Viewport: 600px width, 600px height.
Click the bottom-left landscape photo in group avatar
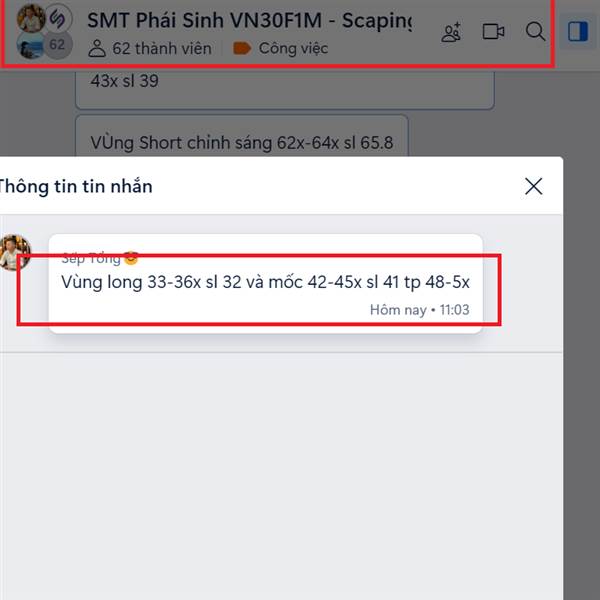pyautogui.click(x=31, y=45)
